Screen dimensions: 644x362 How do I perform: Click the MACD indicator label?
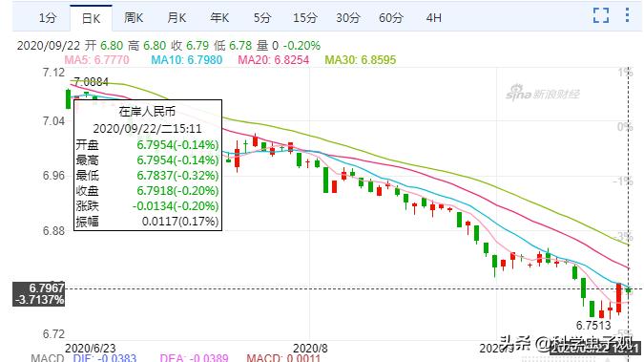[x=48, y=358]
